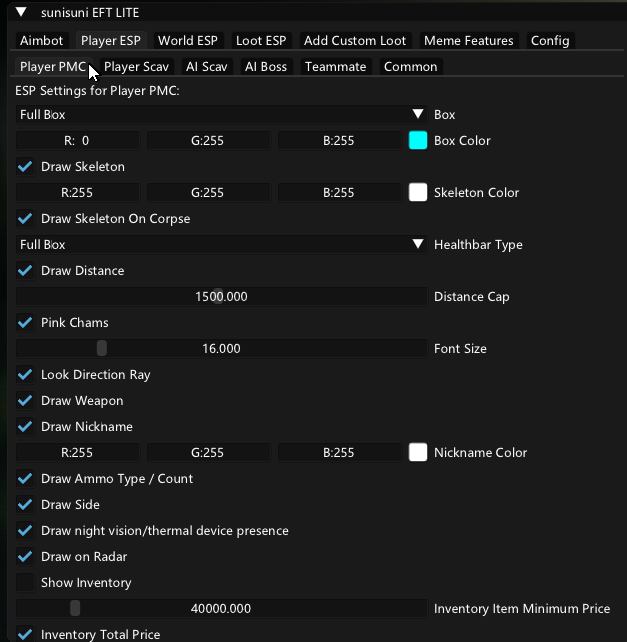Screen dimensions: 627x642
Task: Click the cyan Box Color swatch
Action: point(418,141)
